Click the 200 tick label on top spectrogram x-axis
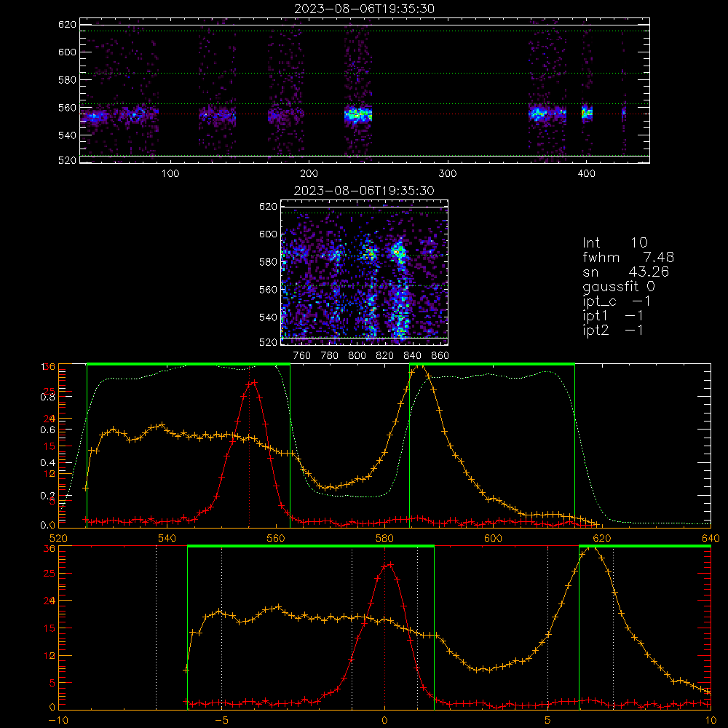This screenshot has width=728, height=728. [x=309, y=174]
